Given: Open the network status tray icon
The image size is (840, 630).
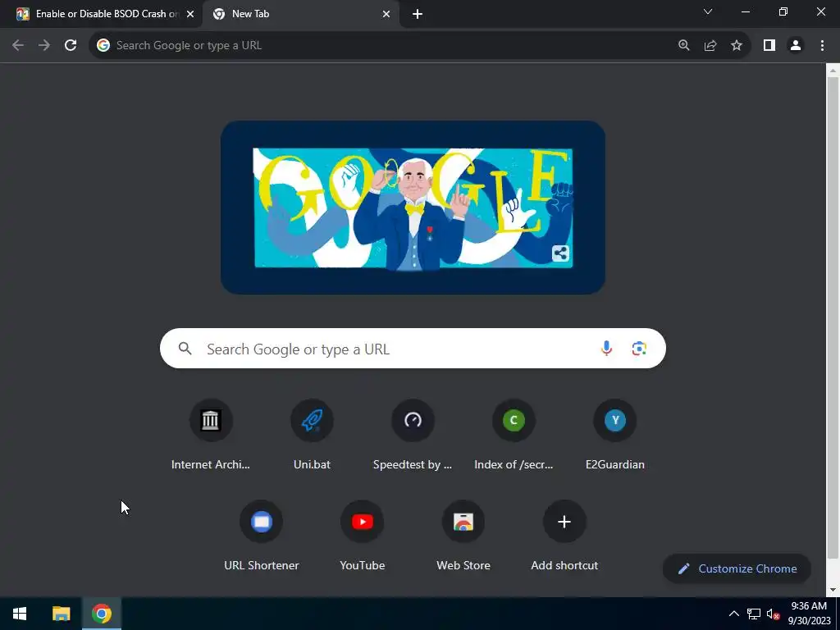Looking at the screenshot, I should tap(754, 614).
